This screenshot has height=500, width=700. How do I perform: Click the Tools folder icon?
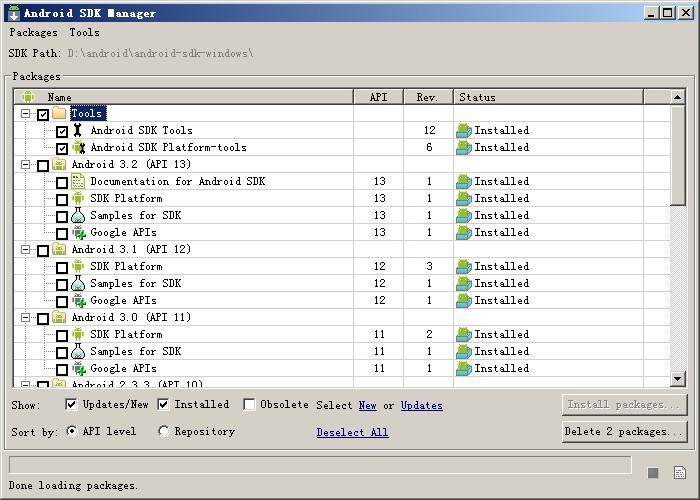tap(59, 113)
